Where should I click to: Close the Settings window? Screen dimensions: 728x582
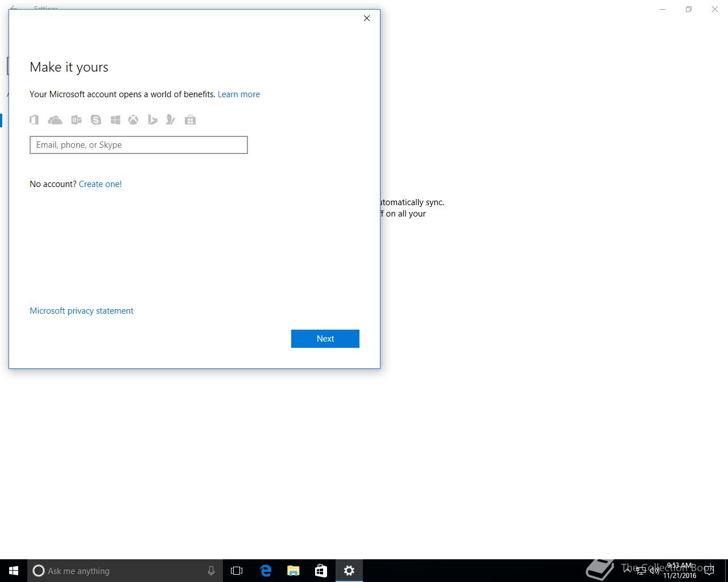(715, 9)
